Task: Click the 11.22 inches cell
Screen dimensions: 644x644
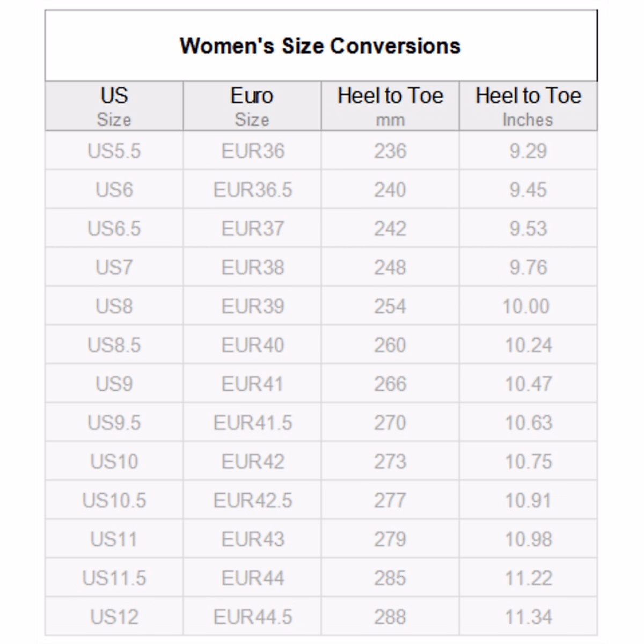Action: coord(528,578)
